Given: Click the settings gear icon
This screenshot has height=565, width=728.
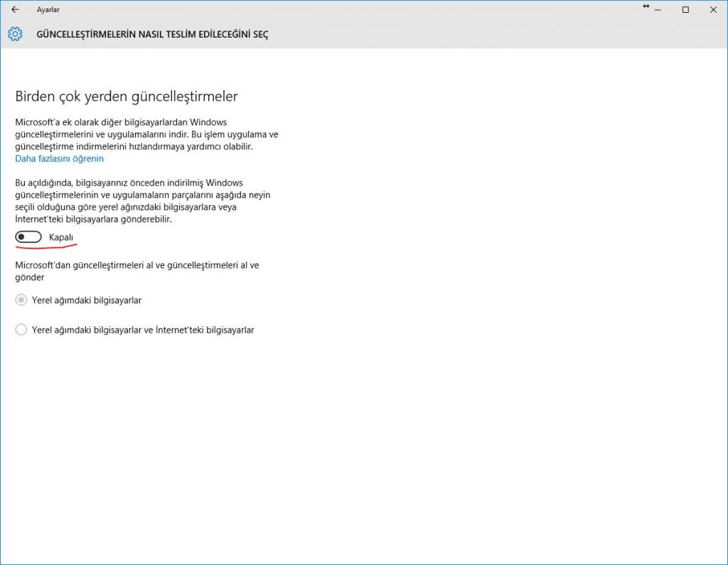Looking at the screenshot, I should coord(15,34).
